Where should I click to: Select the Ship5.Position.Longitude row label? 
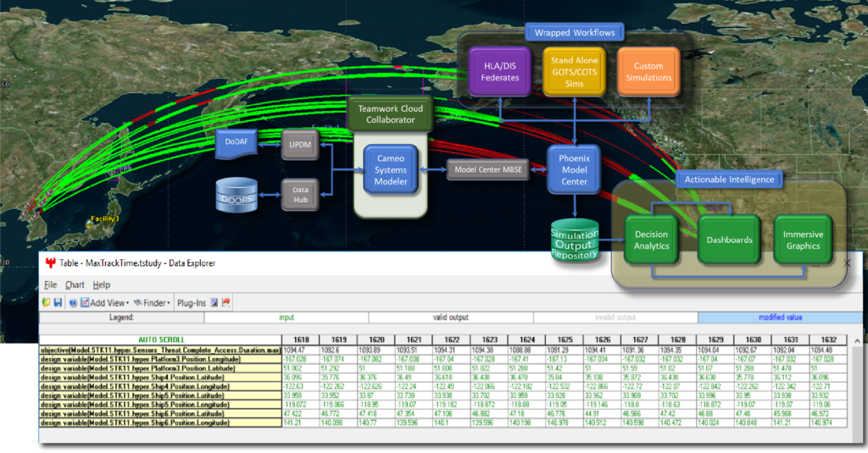[160, 405]
